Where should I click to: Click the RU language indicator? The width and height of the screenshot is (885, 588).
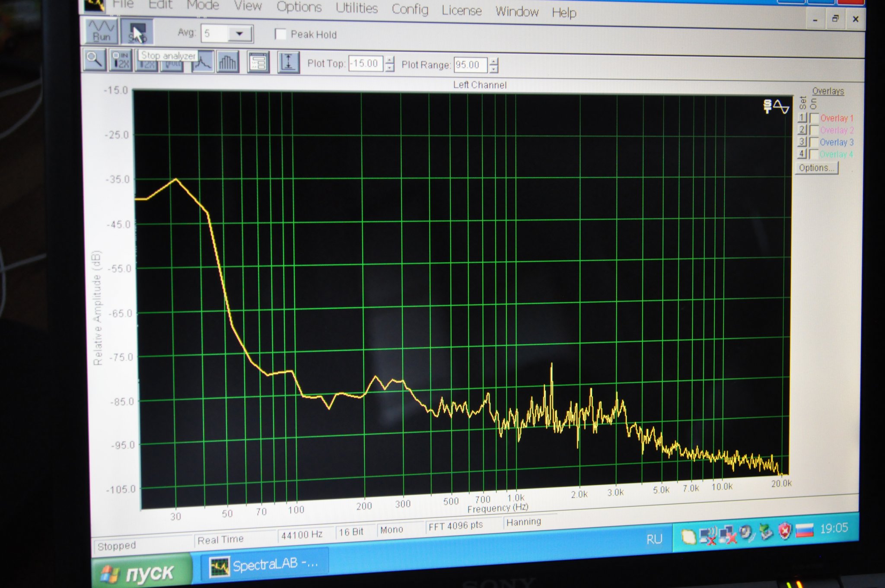pyautogui.click(x=654, y=539)
